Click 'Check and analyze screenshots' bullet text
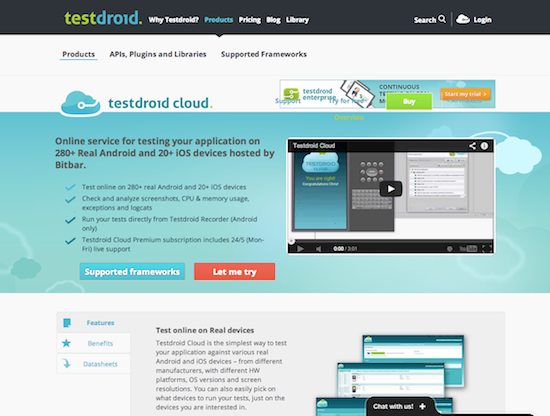 point(166,203)
